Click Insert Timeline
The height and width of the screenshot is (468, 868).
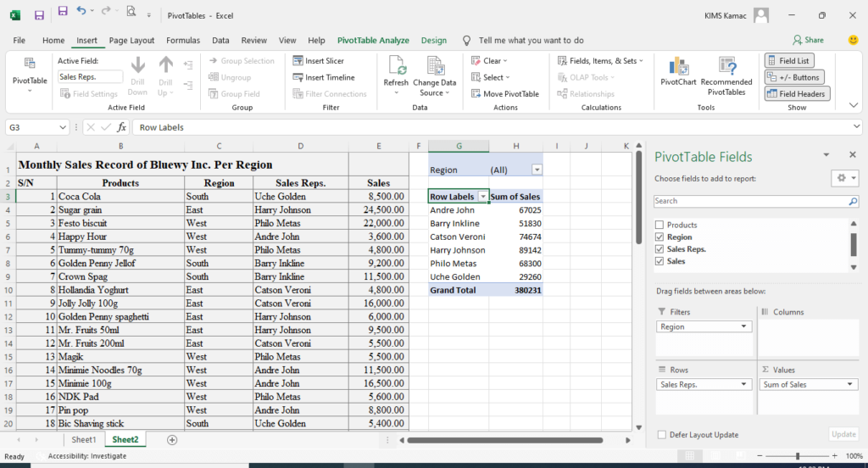(324, 77)
